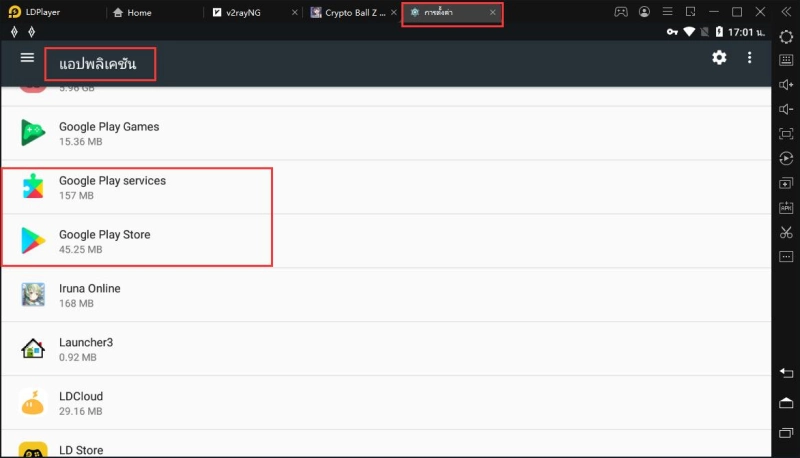
Task: Click the แอปพลิเคชัน page title
Action: pyautogui.click(x=97, y=64)
